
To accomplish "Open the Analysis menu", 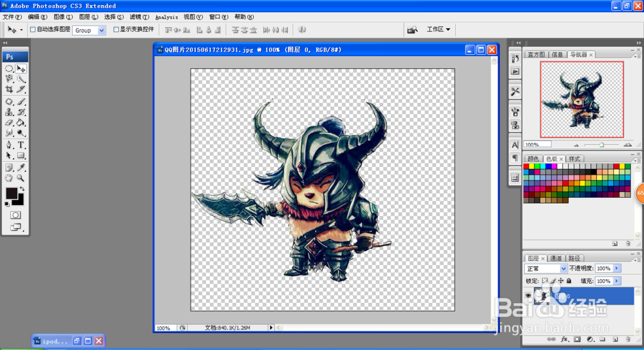I will click(166, 17).
